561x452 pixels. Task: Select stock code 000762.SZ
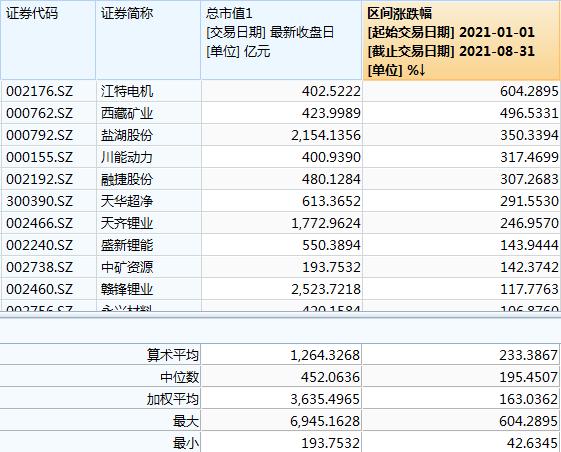click(39, 113)
